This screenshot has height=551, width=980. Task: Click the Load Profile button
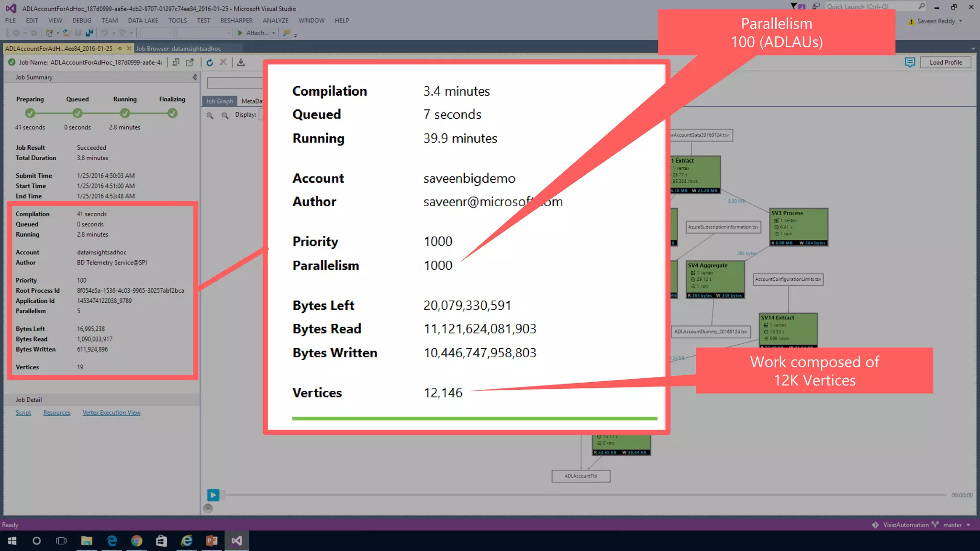tap(946, 62)
